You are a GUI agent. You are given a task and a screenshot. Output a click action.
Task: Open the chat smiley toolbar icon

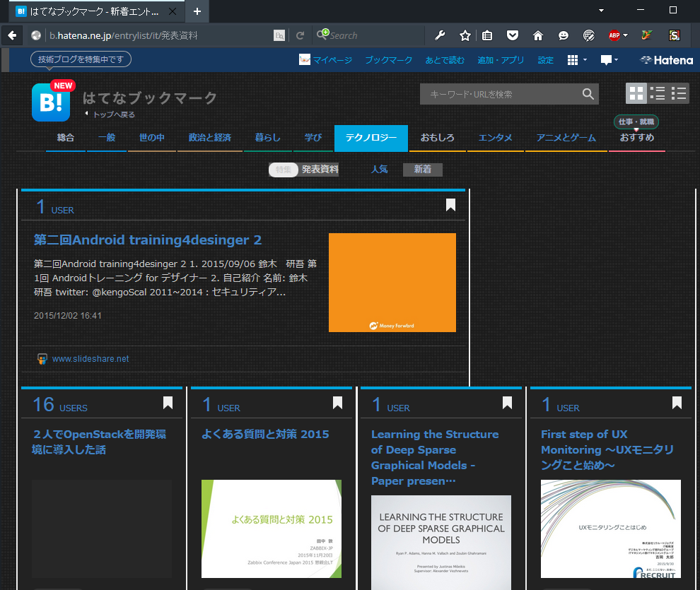564,35
